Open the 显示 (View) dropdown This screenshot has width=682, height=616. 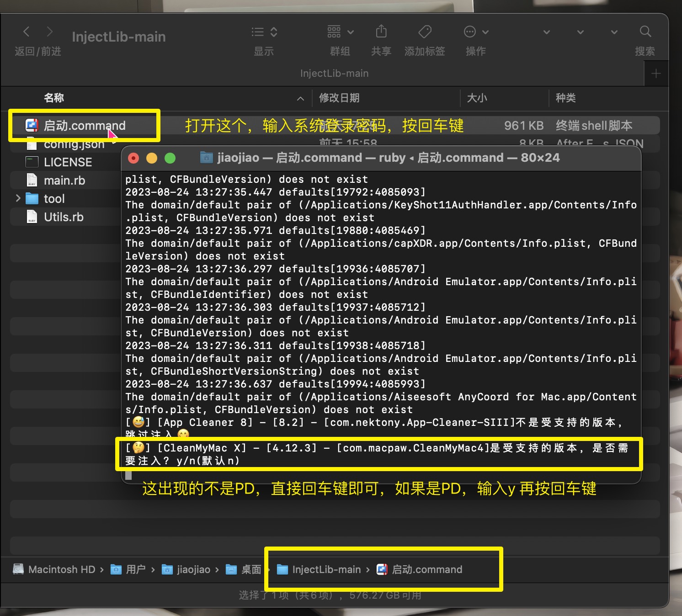pyautogui.click(x=263, y=32)
